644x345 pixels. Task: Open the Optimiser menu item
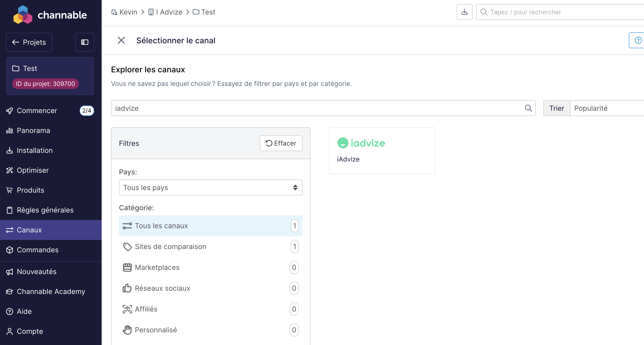coord(33,170)
